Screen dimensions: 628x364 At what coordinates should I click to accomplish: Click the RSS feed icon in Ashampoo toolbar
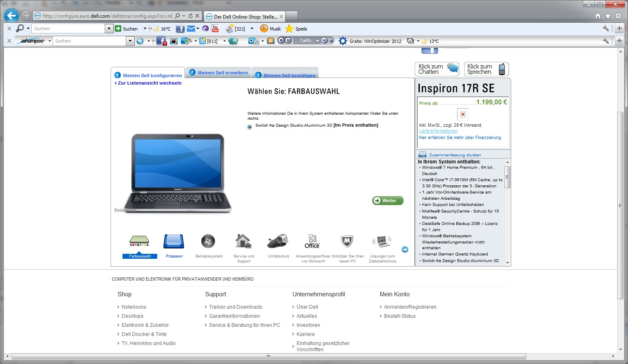tap(271, 41)
